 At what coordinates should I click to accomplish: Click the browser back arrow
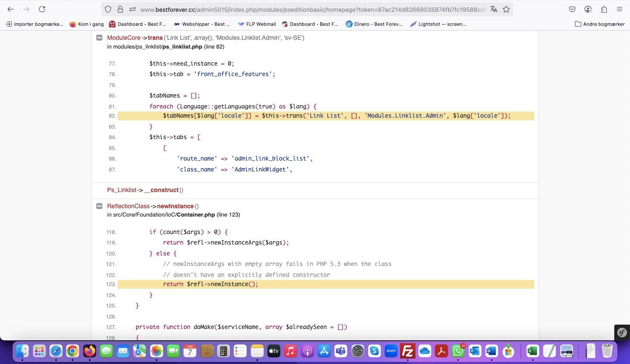tap(10, 9)
